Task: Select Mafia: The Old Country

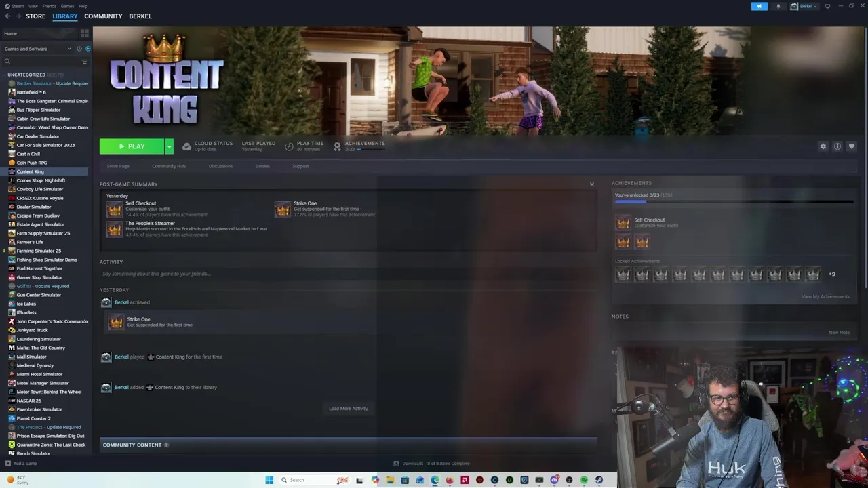Action: click(x=41, y=348)
